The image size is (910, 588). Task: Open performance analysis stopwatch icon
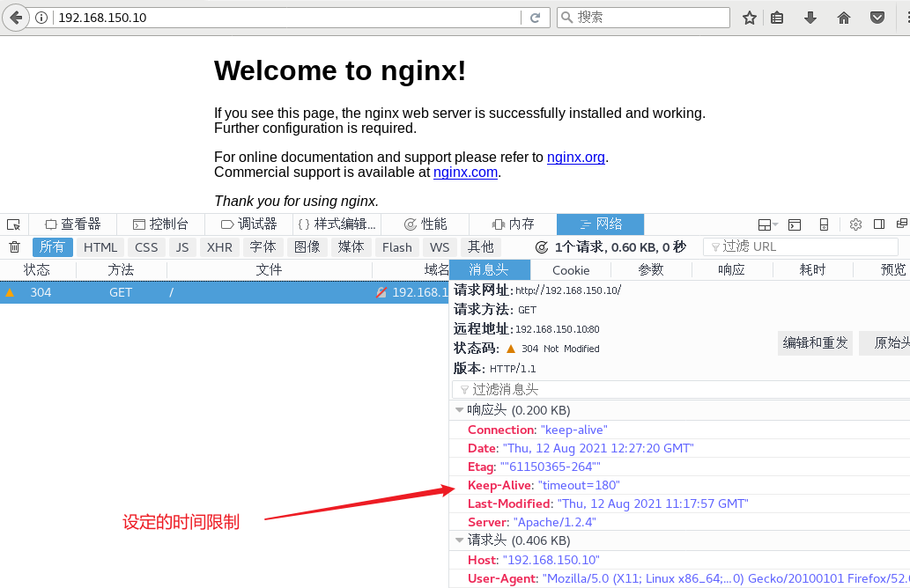[542, 247]
